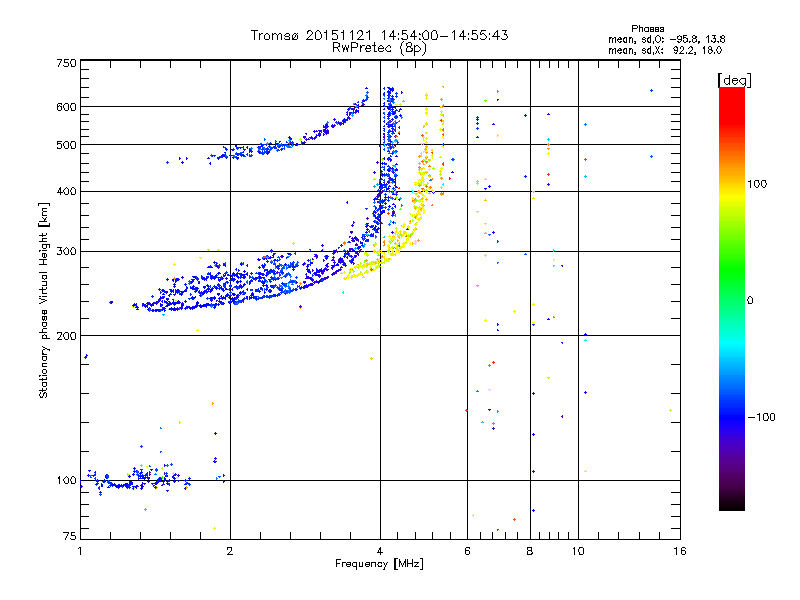This screenshot has width=800, height=600.
Task: Select the y-axis "100" km tick label
Action: point(66,481)
